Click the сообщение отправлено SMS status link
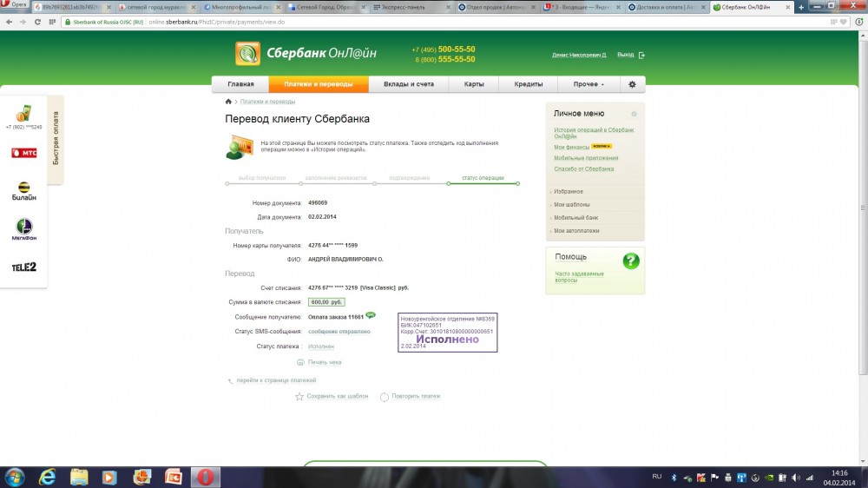Viewport: 868px width, 488px height. (x=339, y=332)
